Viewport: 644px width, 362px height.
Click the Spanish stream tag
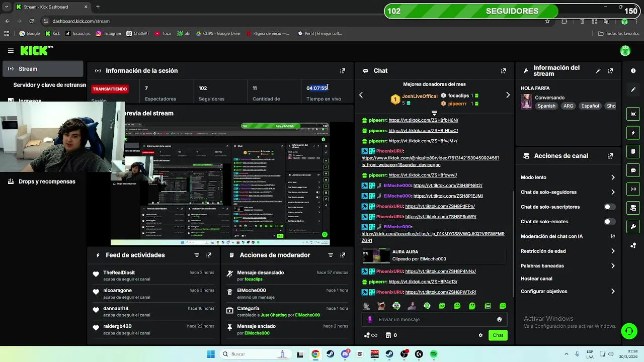546,106
